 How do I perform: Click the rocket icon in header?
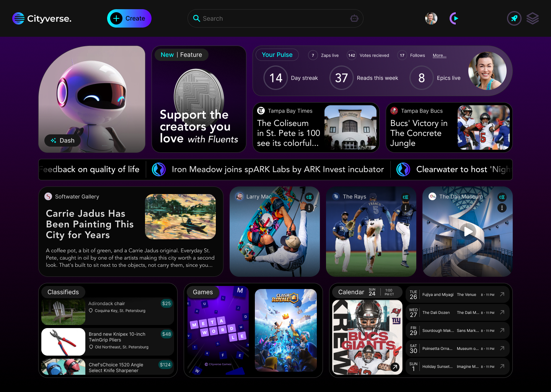(514, 18)
